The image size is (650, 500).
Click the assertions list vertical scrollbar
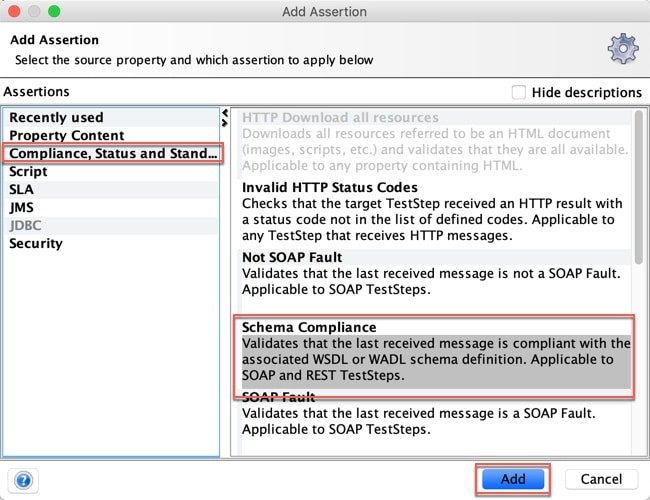coord(638,187)
